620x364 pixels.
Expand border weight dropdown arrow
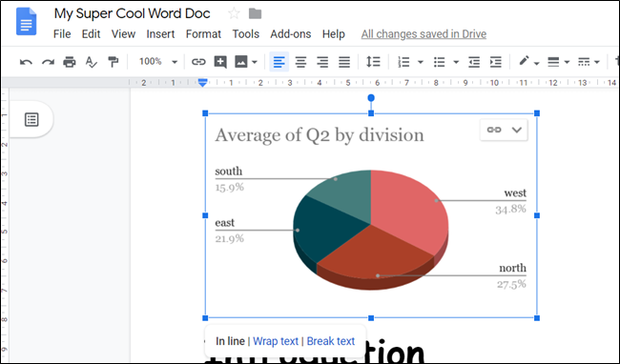567,62
